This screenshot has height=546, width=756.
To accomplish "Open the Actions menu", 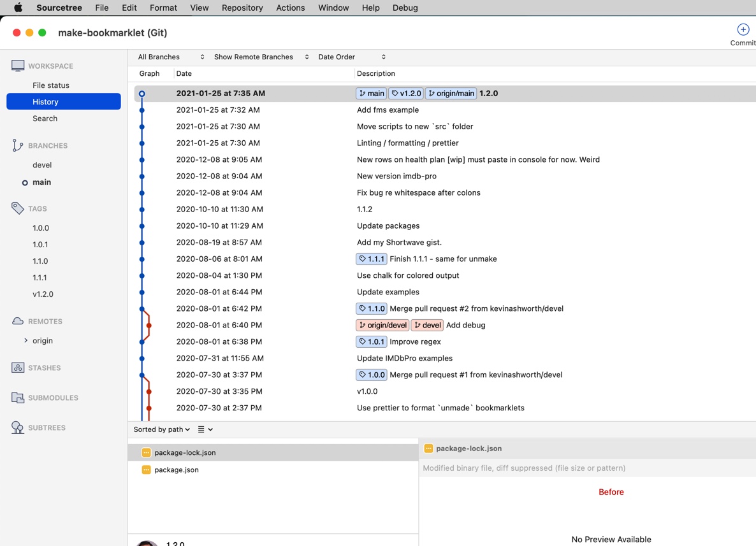I will tap(290, 8).
